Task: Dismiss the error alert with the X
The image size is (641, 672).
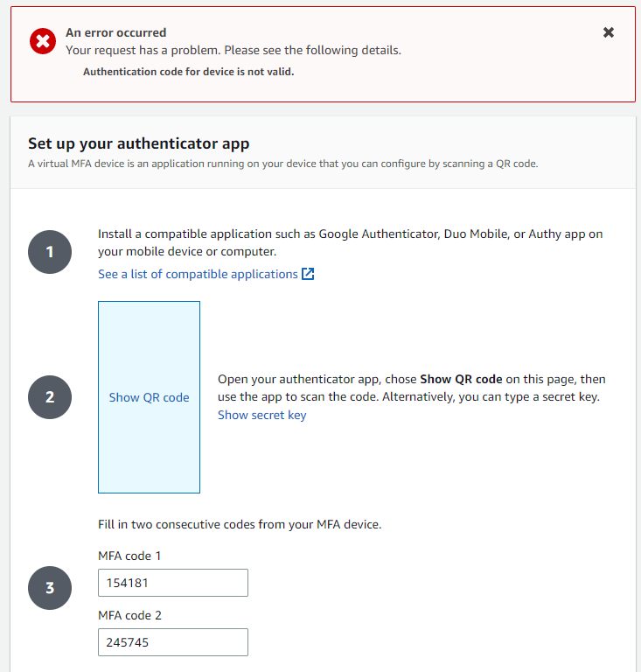Action: click(609, 32)
